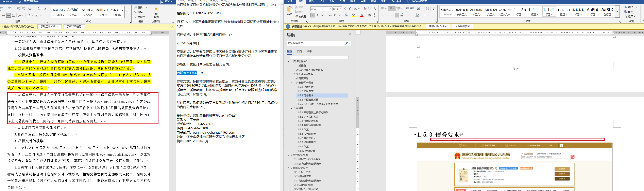Open the 审阅 ribbon tab
The height and width of the screenshot is (191, 644).
tap(363, 1)
